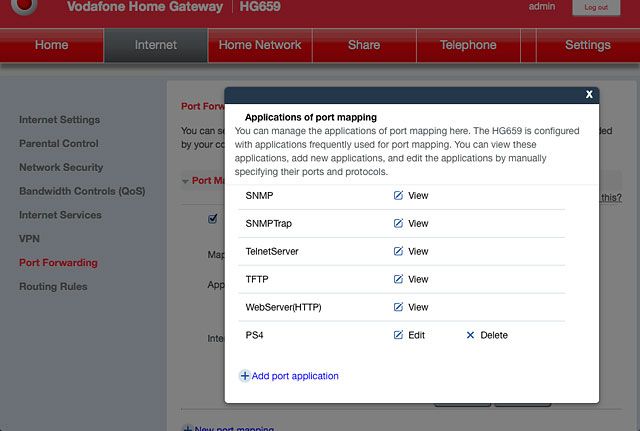Click the view icon beside TelnetServer
640x431 pixels.
coord(398,251)
